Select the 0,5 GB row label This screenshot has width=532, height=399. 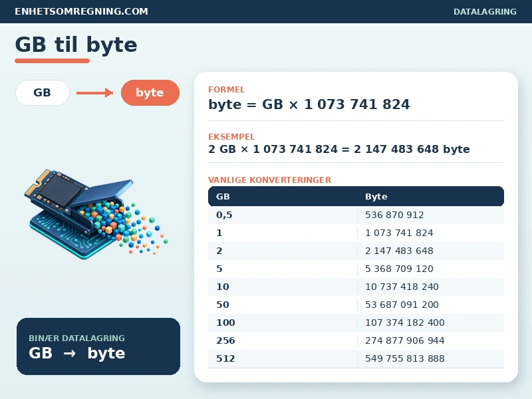[224, 215]
